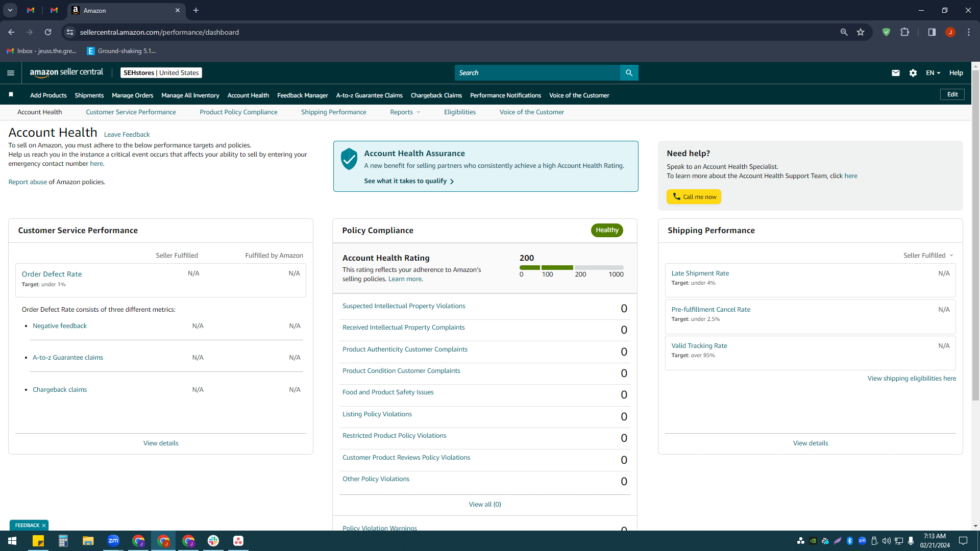Click the Edit button in navigation bar
This screenshot has height=551, width=980.
click(x=952, y=94)
